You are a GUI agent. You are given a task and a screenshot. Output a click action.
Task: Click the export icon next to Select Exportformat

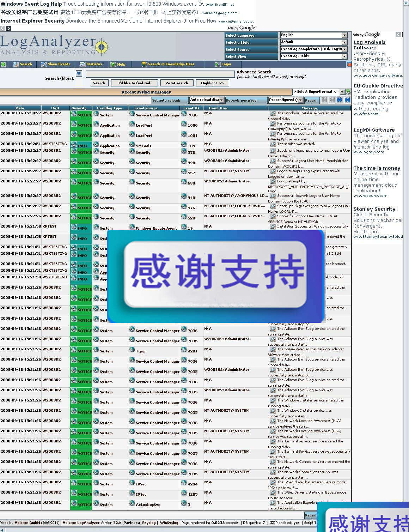(348, 92)
